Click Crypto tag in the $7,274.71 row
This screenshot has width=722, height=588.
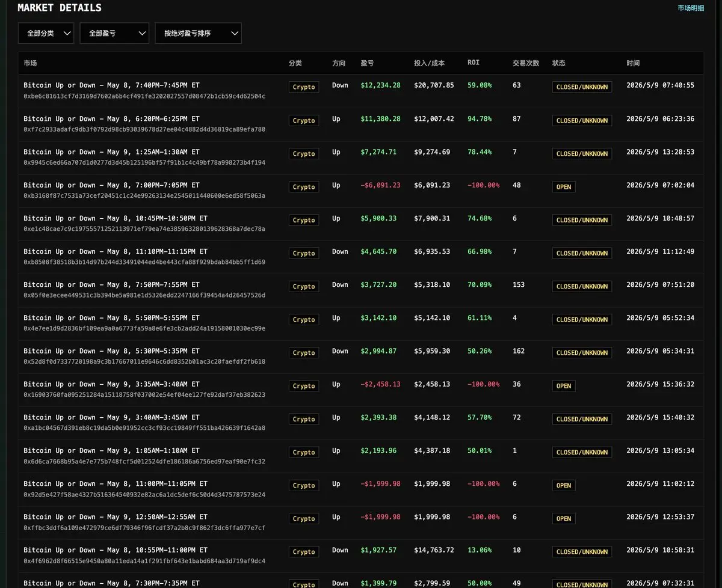[304, 153]
